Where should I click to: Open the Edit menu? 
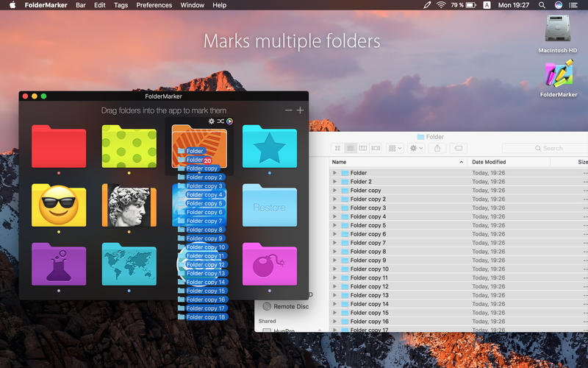click(x=100, y=5)
